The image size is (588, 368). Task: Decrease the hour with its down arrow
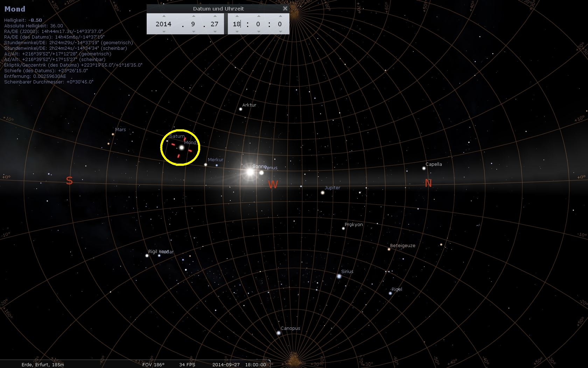tap(237, 32)
